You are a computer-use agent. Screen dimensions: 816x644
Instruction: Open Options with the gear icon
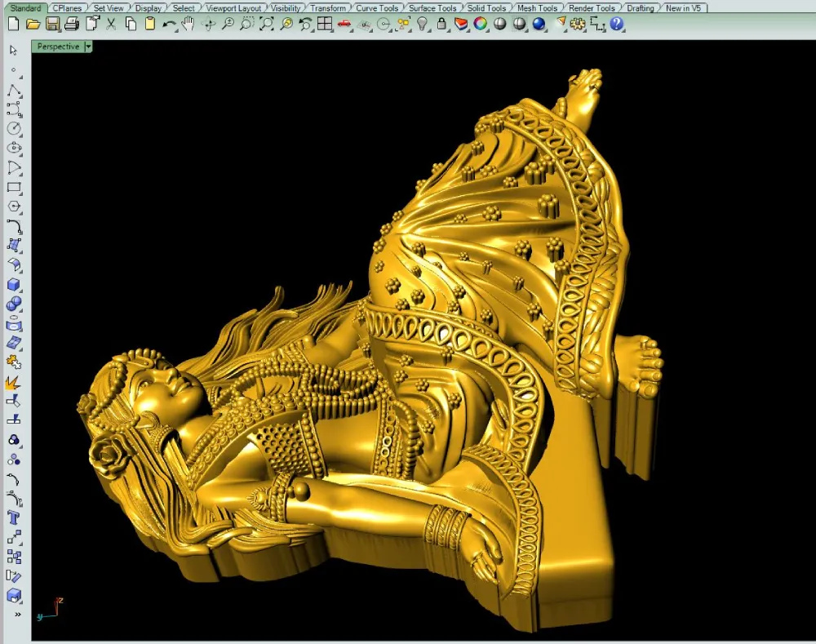(578, 24)
